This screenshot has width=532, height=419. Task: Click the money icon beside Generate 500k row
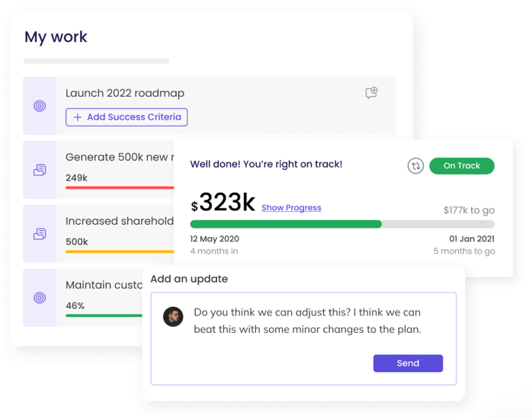(x=40, y=171)
